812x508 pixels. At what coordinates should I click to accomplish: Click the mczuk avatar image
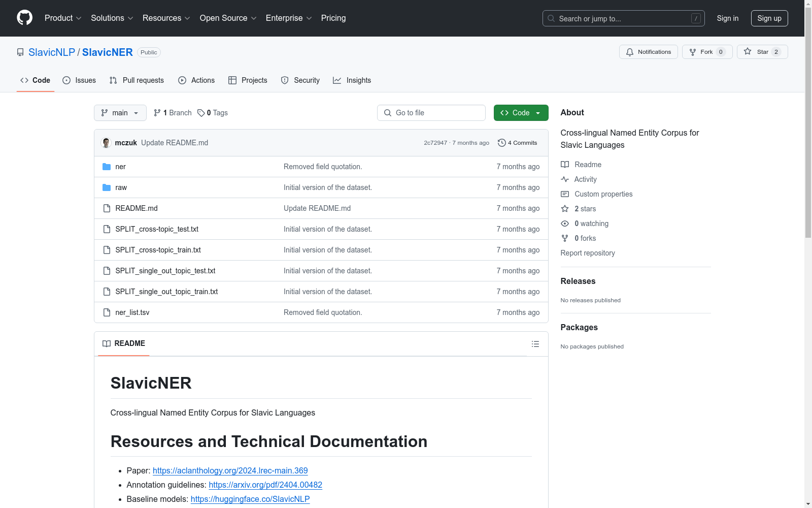(x=106, y=143)
